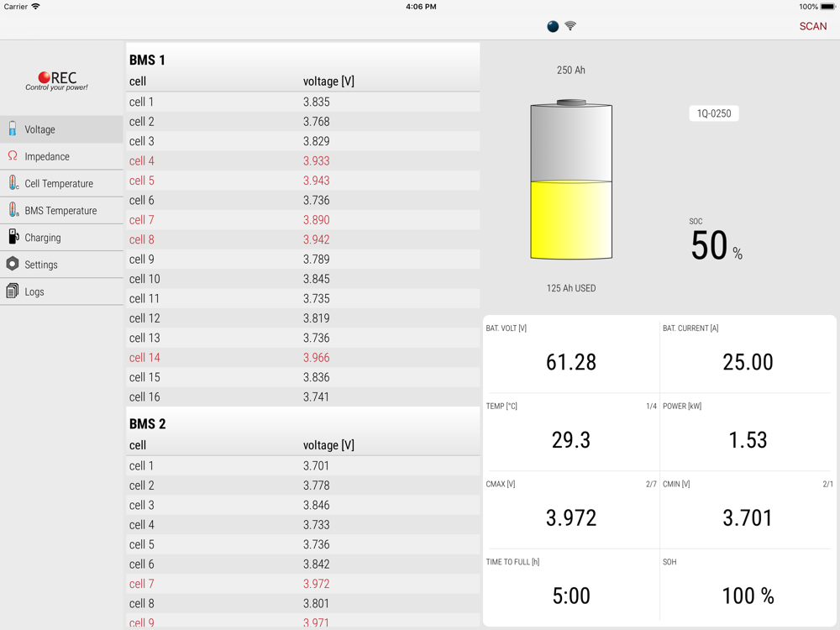This screenshot has width=840, height=630.
Task: Switch to BMS Temperature view
Action: point(61,211)
